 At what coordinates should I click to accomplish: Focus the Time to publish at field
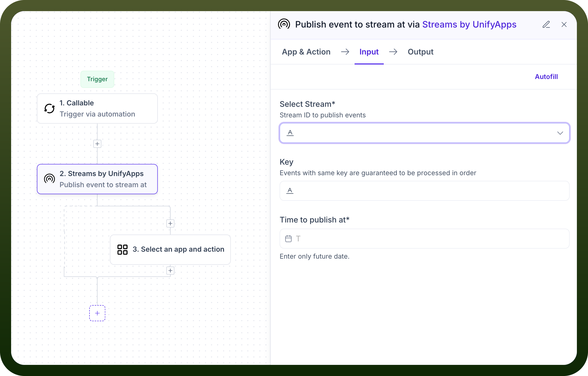click(x=425, y=239)
